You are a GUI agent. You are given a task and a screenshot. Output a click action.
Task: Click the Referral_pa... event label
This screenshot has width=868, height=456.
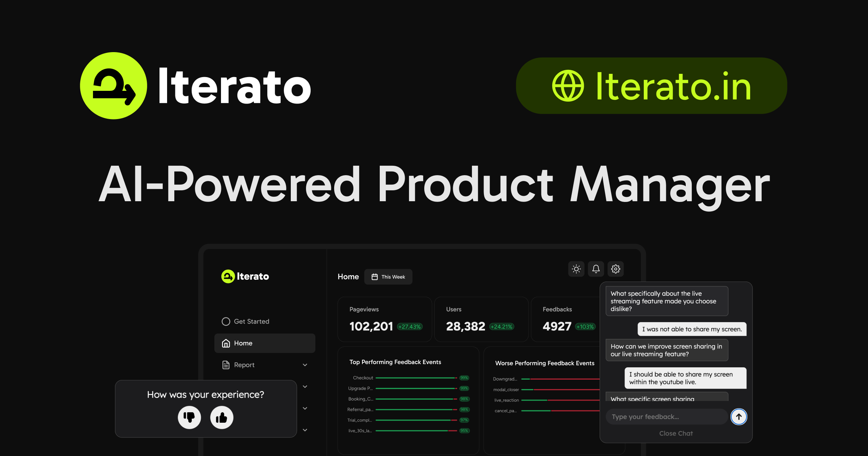(x=360, y=410)
